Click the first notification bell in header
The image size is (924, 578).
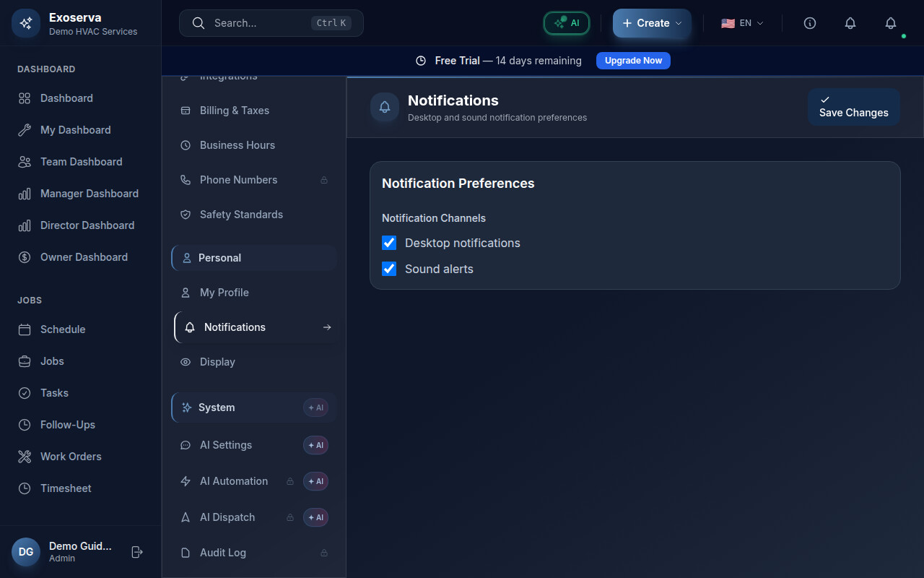[x=850, y=23]
